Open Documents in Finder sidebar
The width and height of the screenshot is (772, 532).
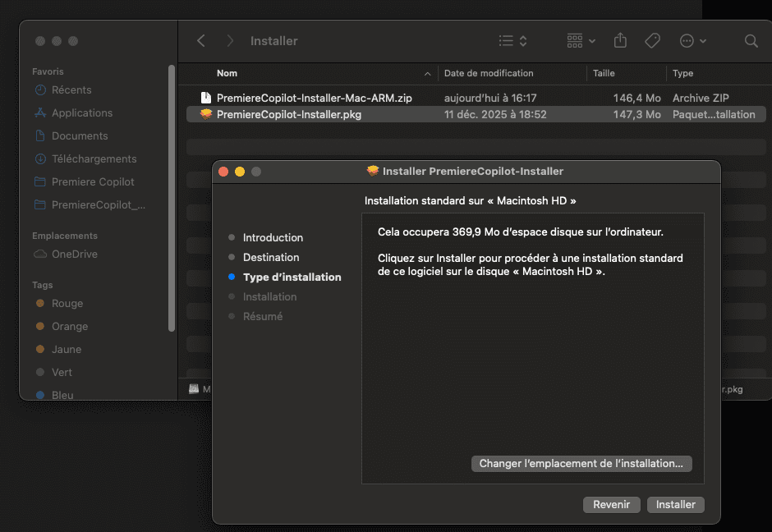click(x=80, y=135)
